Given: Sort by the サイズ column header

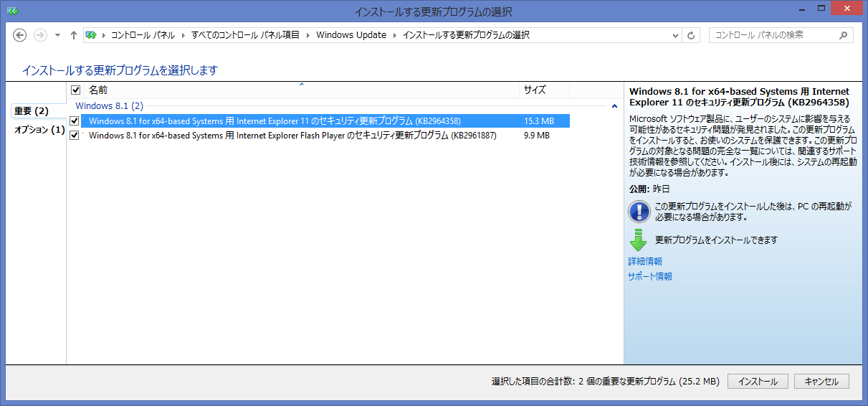Looking at the screenshot, I should click(x=544, y=90).
